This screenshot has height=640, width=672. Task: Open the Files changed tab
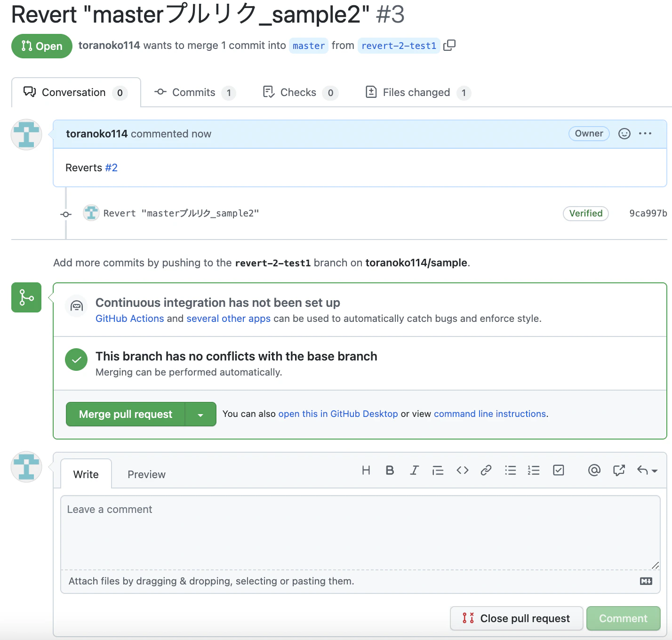pos(418,92)
